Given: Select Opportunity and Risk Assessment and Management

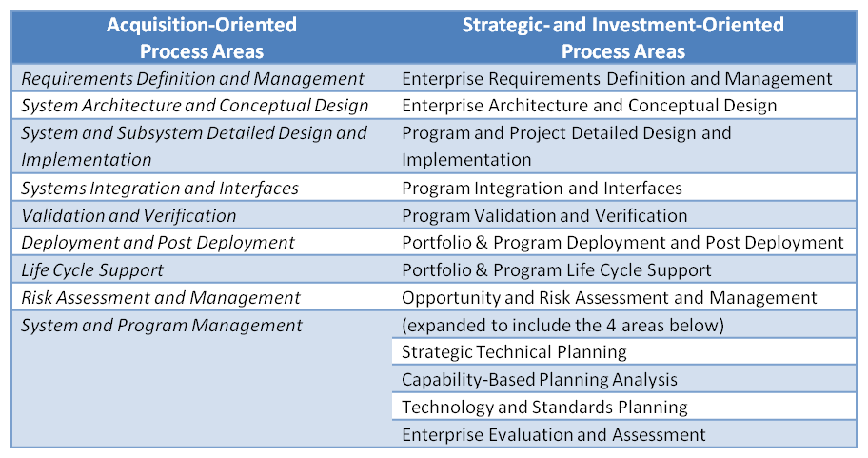Looking at the screenshot, I should 609,297.
